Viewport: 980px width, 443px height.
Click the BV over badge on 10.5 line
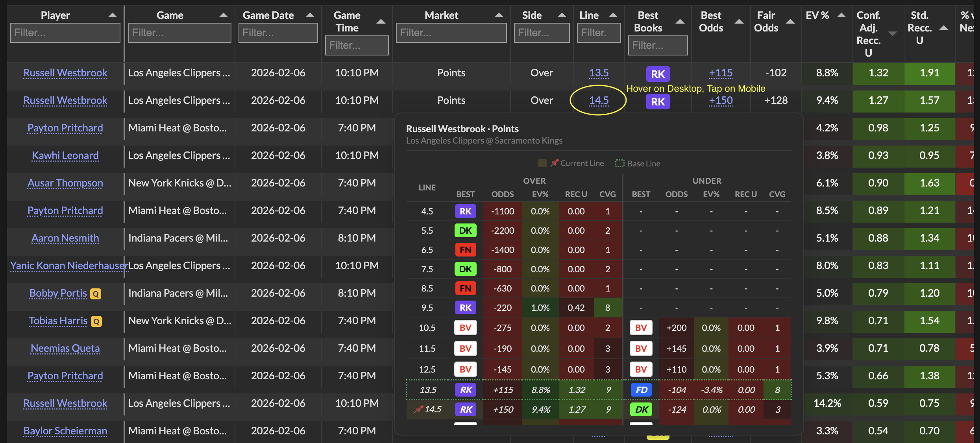(465, 328)
